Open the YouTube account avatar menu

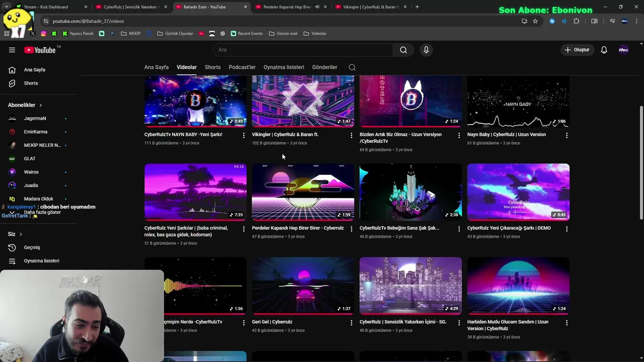tap(623, 50)
